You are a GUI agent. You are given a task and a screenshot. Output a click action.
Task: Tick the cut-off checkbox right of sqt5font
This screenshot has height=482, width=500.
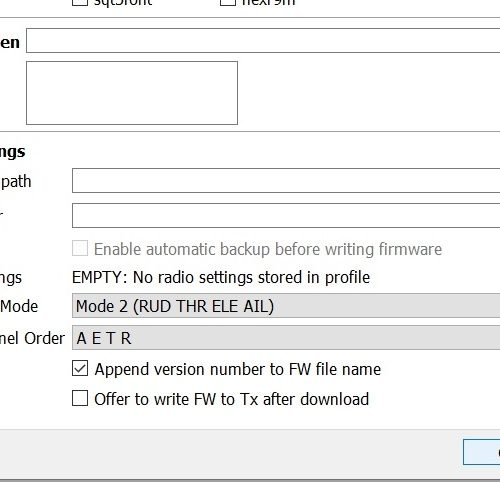click(x=228, y=3)
